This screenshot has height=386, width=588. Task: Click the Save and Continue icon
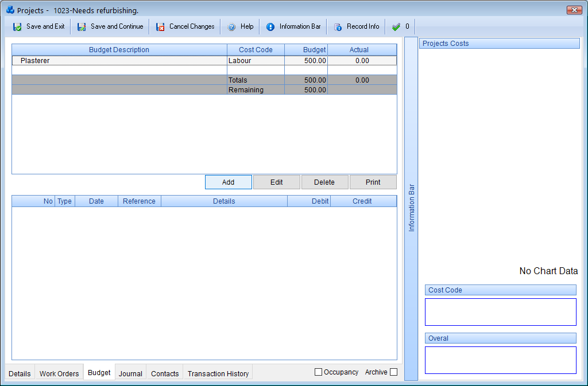[x=82, y=27]
